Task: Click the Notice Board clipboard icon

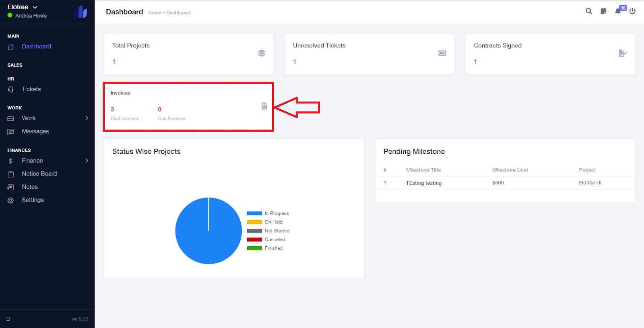Action: click(x=11, y=174)
